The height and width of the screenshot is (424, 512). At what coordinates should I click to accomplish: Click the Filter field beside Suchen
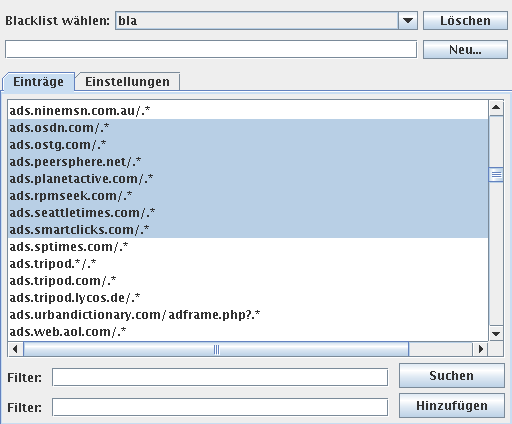click(220, 377)
